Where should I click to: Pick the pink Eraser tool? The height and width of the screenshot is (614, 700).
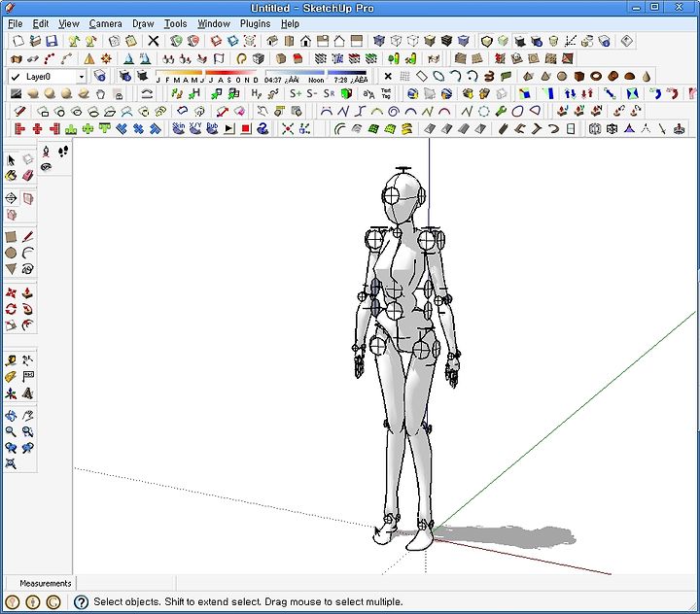coord(27,176)
